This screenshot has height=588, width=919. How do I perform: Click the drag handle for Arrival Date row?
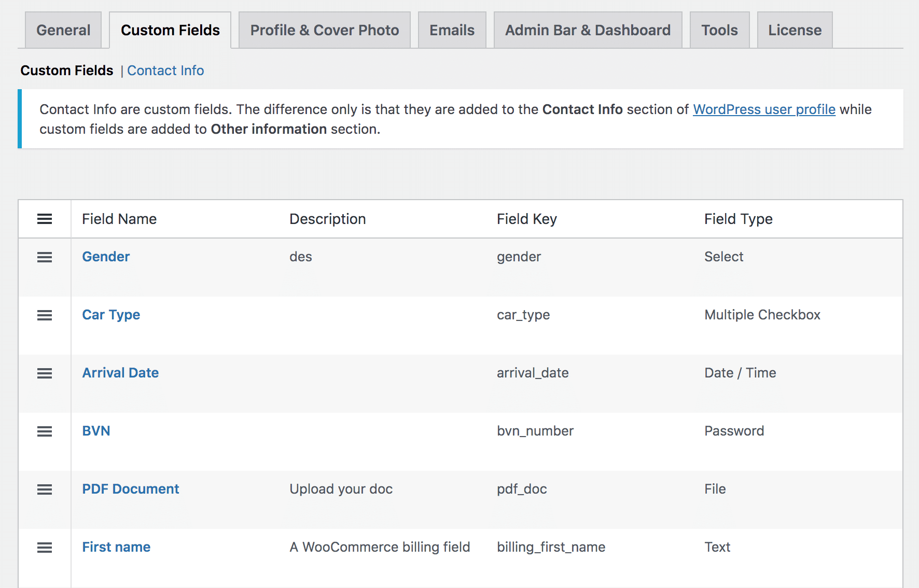pyautogui.click(x=45, y=373)
